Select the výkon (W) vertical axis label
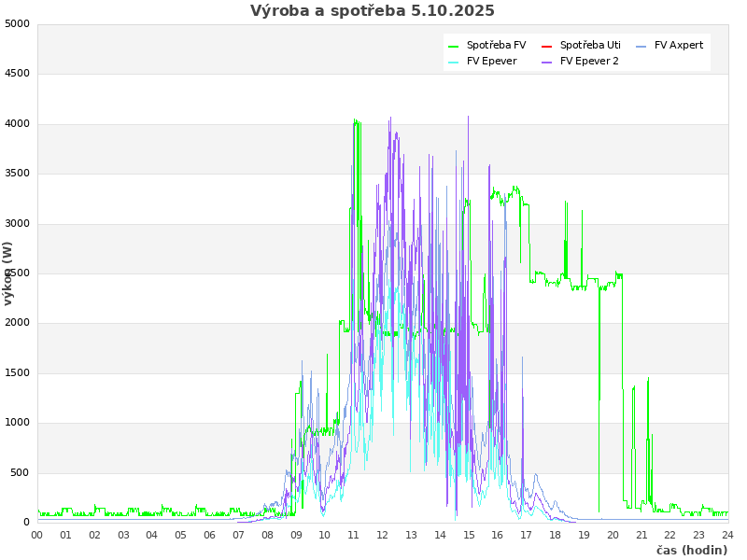This screenshot has width=747, height=560. (x=8, y=273)
